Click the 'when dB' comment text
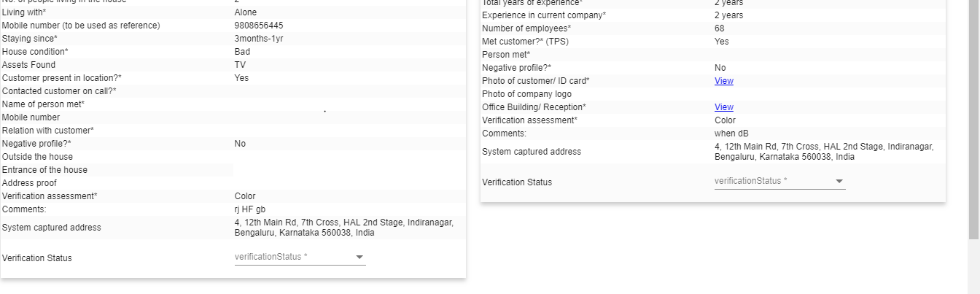This screenshot has height=294, width=980. tap(731, 134)
